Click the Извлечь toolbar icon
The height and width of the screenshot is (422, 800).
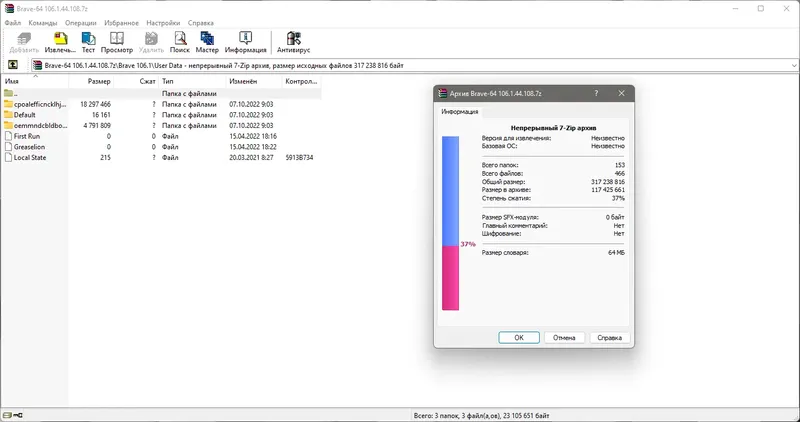click(60, 39)
